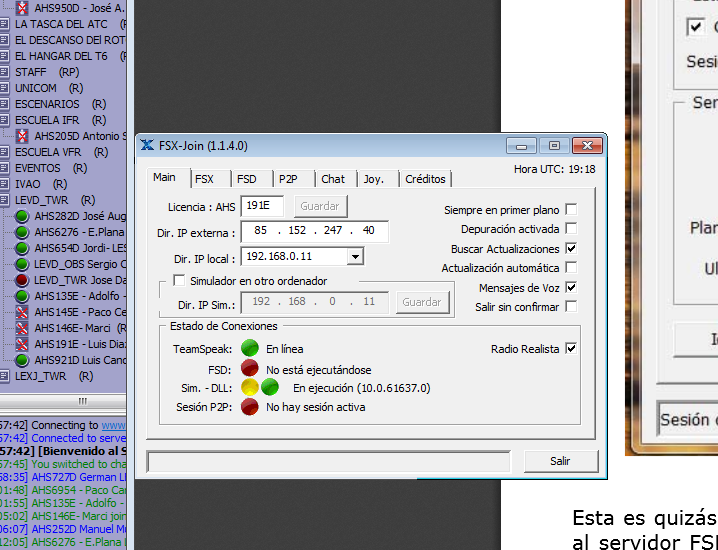The height and width of the screenshot is (550, 718).
Task: Click the Licencia AHS input field
Action: [263, 207]
